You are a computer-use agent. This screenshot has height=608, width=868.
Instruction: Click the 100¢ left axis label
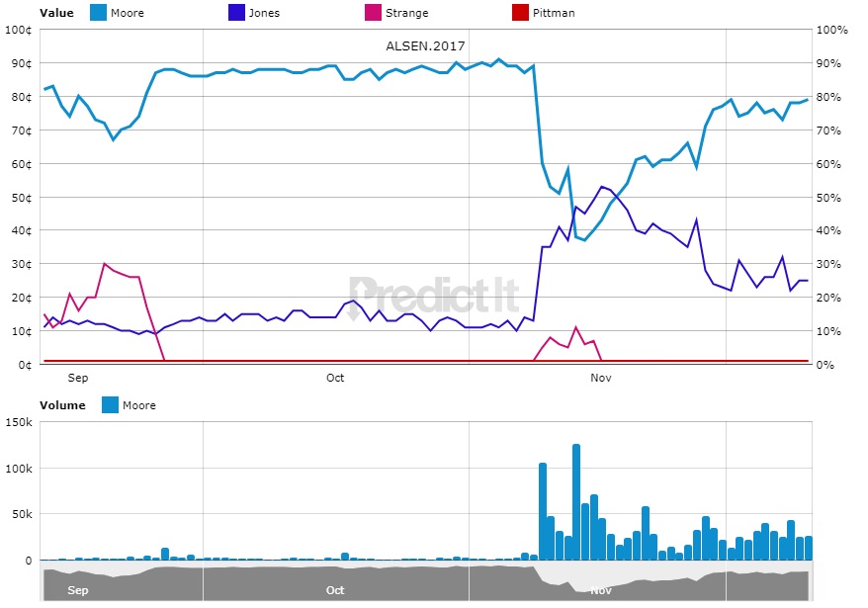[18, 30]
